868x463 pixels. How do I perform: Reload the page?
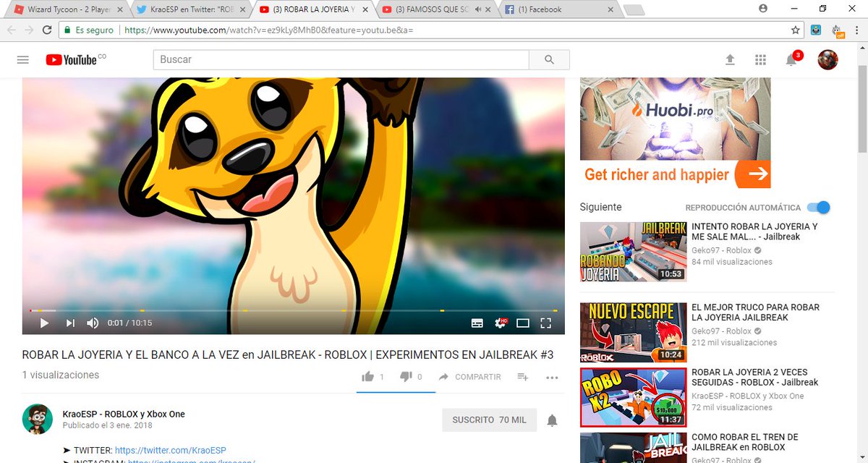pyautogui.click(x=47, y=30)
